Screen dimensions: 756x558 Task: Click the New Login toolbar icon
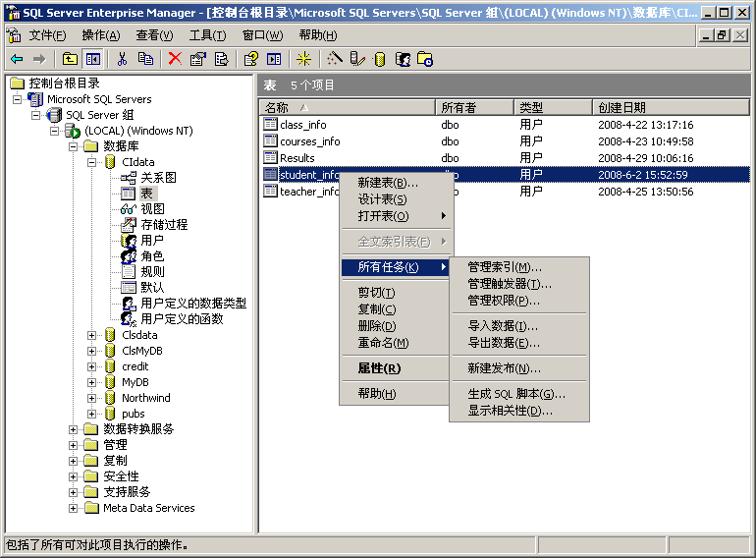[403, 59]
